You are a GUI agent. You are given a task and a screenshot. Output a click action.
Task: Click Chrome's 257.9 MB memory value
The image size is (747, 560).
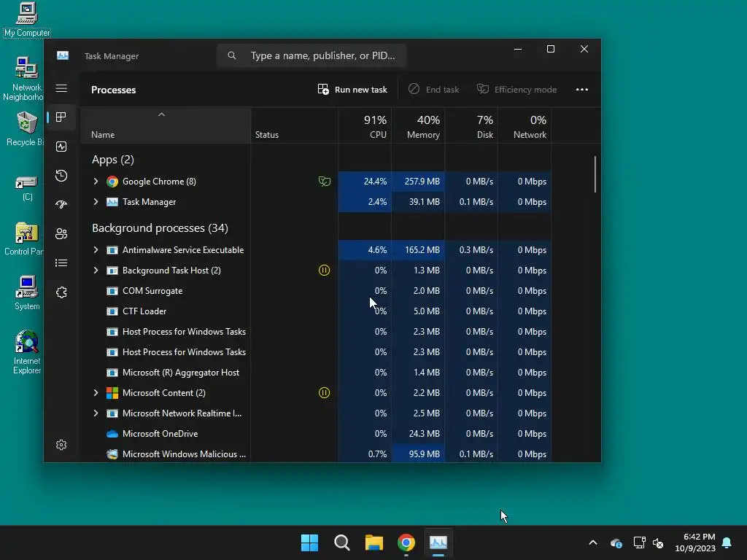tap(422, 182)
